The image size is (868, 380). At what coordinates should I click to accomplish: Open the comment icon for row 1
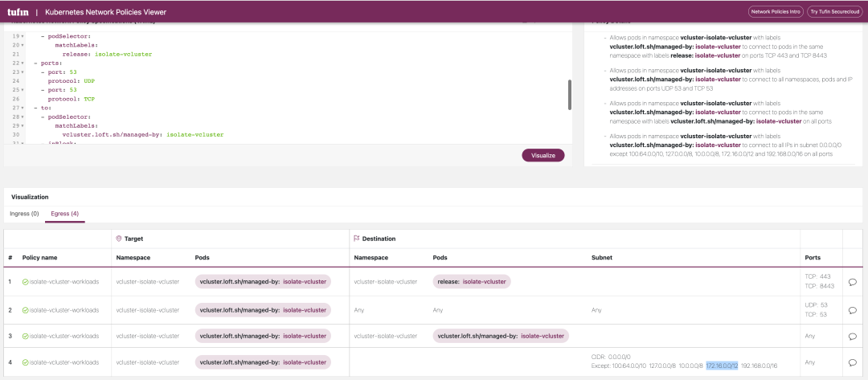853,281
